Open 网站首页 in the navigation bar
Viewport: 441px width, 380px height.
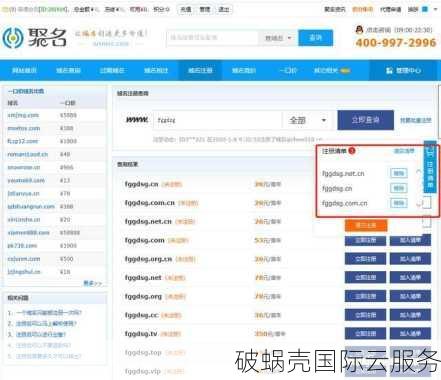tap(24, 71)
